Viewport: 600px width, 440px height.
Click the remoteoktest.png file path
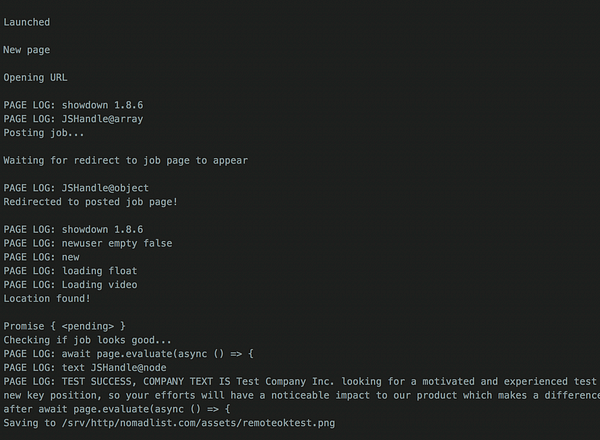(x=198, y=423)
